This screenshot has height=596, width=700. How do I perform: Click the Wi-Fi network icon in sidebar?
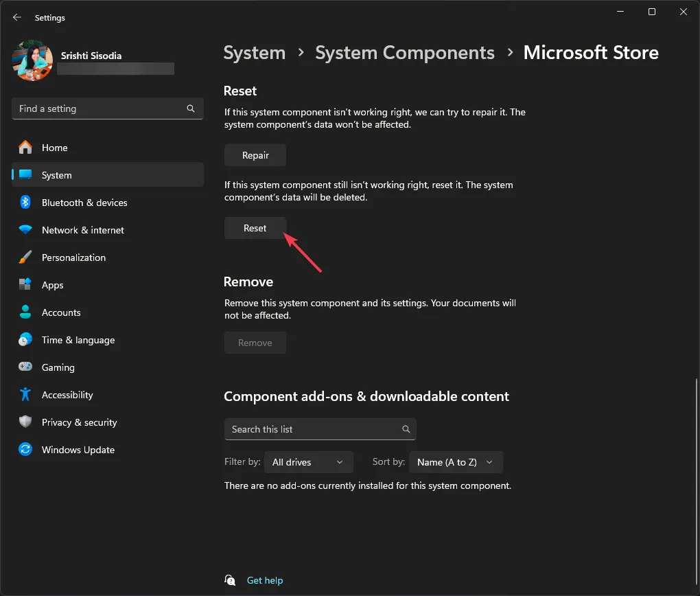coord(25,229)
